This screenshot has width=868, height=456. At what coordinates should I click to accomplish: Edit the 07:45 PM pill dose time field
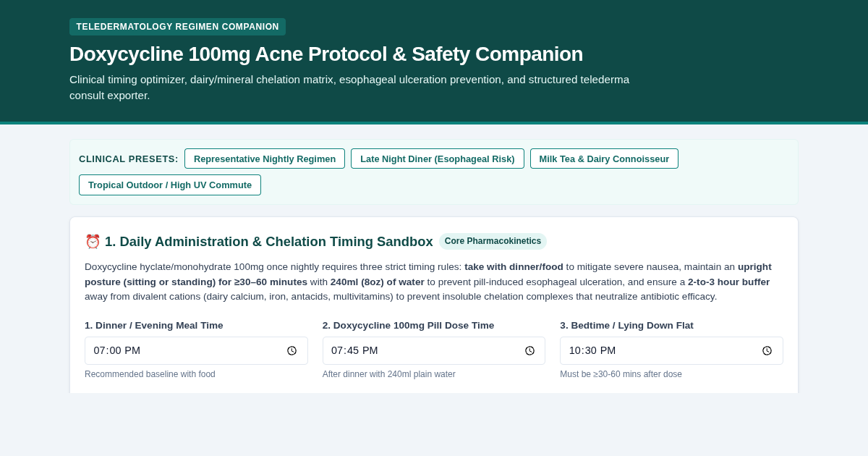(x=434, y=350)
